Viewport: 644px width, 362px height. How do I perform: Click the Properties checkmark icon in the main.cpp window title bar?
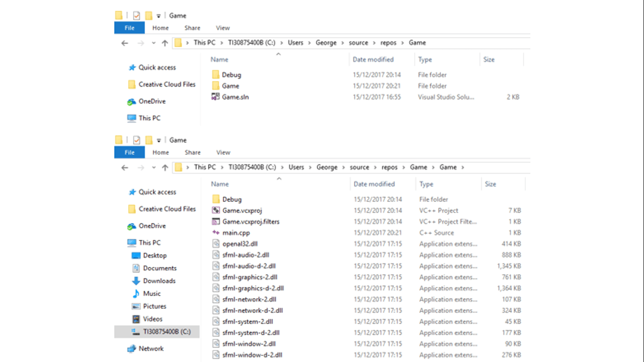click(x=137, y=140)
